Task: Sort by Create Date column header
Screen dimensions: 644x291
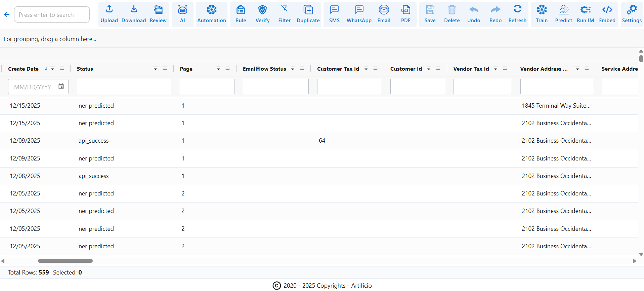Action: [23, 69]
